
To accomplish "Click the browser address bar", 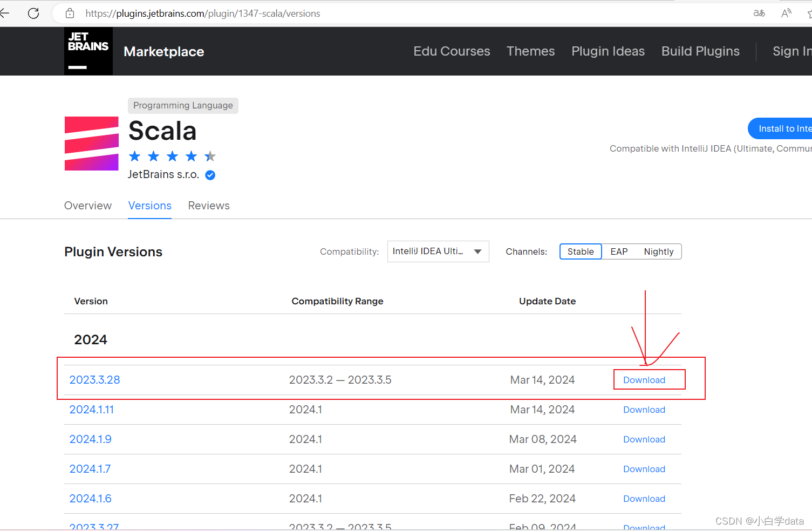I will point(216,13).
